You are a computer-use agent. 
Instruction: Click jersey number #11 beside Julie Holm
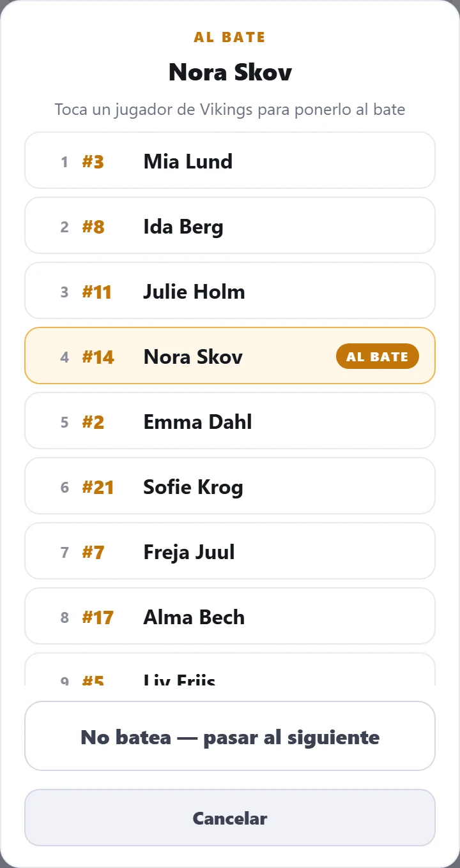[x=97, y=292]
